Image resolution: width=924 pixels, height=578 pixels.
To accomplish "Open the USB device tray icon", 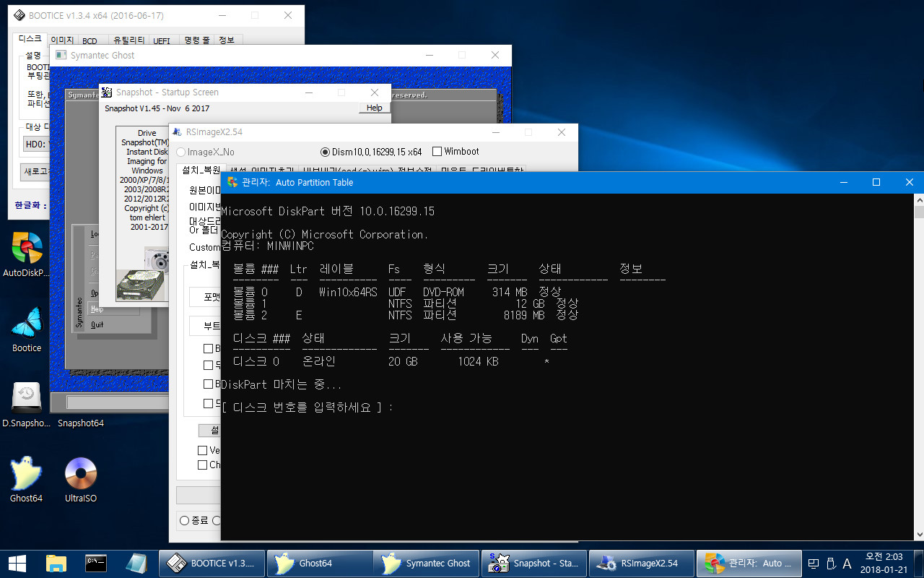I will click(x=830, y=563).
